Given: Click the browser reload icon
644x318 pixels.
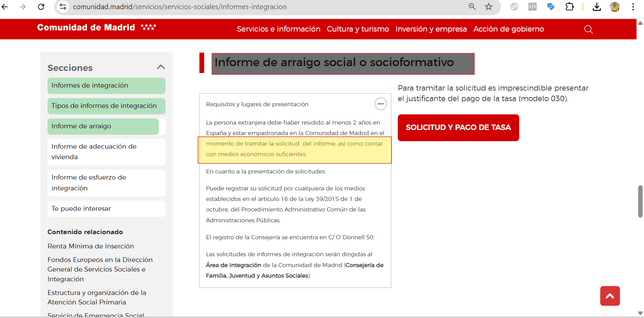Looking at the screenshot, I should click(x=41, y=7).
